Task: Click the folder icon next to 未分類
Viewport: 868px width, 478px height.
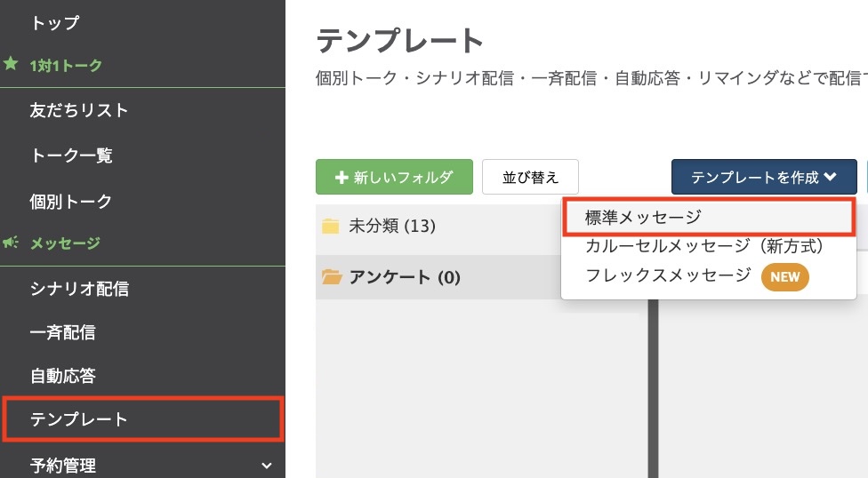Action: [331, 227]
